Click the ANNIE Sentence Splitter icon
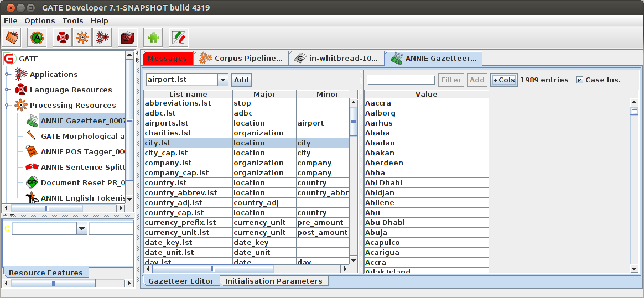Viewport: 644px width, 298px height. point(32,167)
